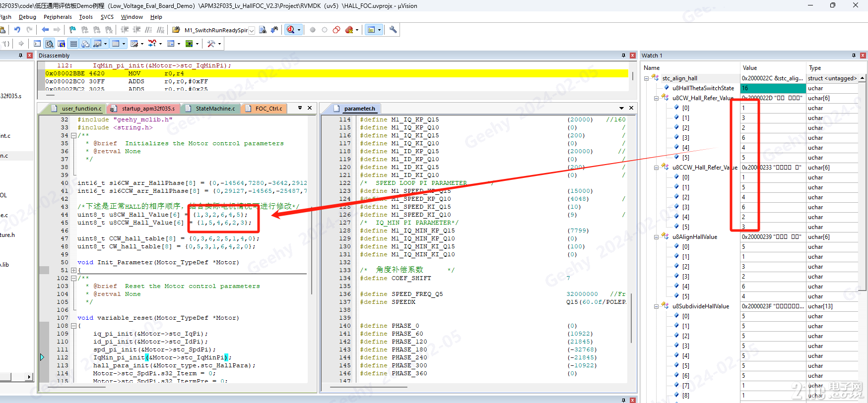
Task: Click the Kill All Breakpoints icon
Action: pyautogui.click(x=349, y=30)
